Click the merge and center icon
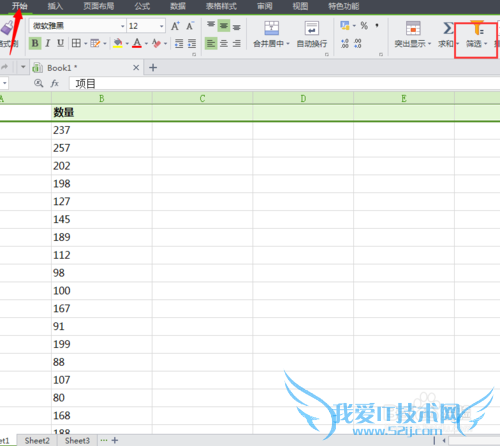This screenshot has height=446, width=500. [x=271, y=28]
